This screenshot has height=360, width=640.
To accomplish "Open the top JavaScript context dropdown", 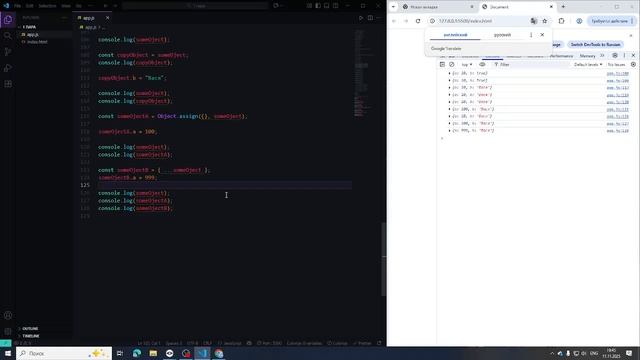I will click(x=467, y=64).
